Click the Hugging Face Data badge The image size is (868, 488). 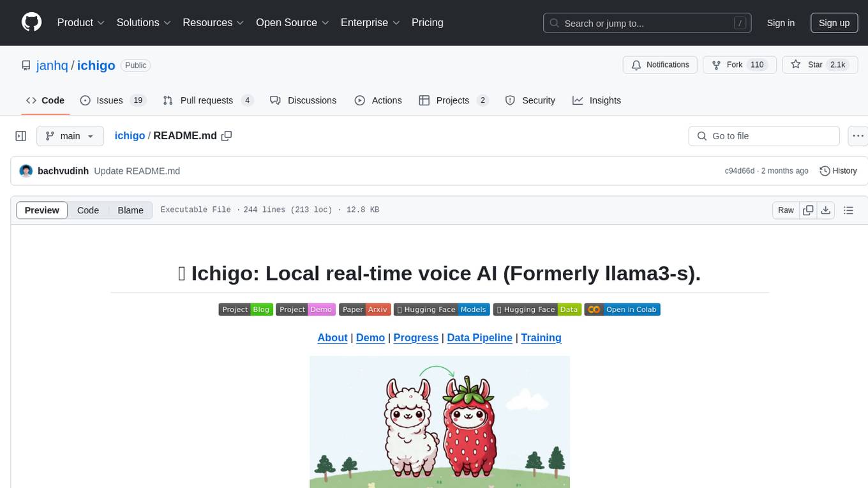point(537,309)
